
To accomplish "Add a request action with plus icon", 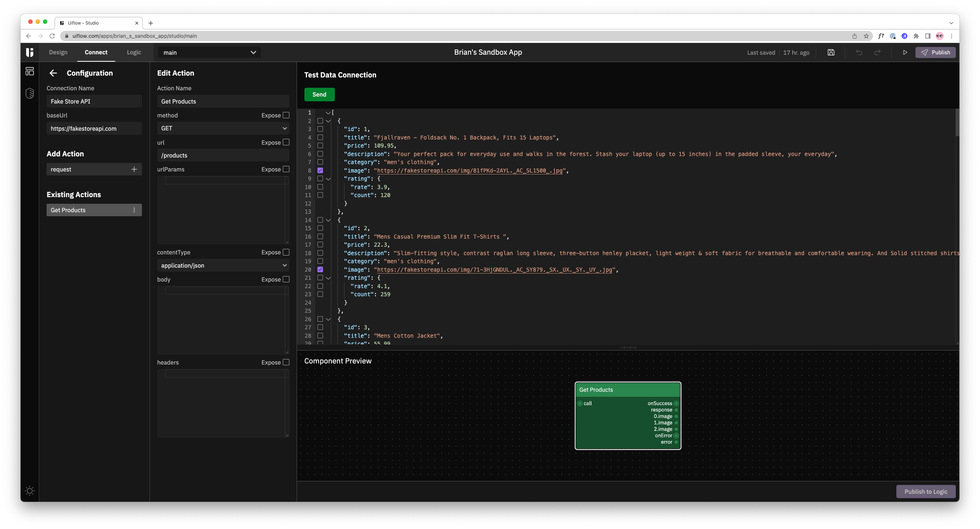I will (x=134, y=169).
